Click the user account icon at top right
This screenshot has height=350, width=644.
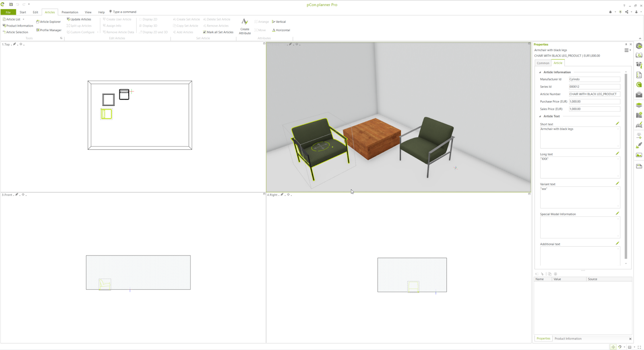tap(636, 12)
